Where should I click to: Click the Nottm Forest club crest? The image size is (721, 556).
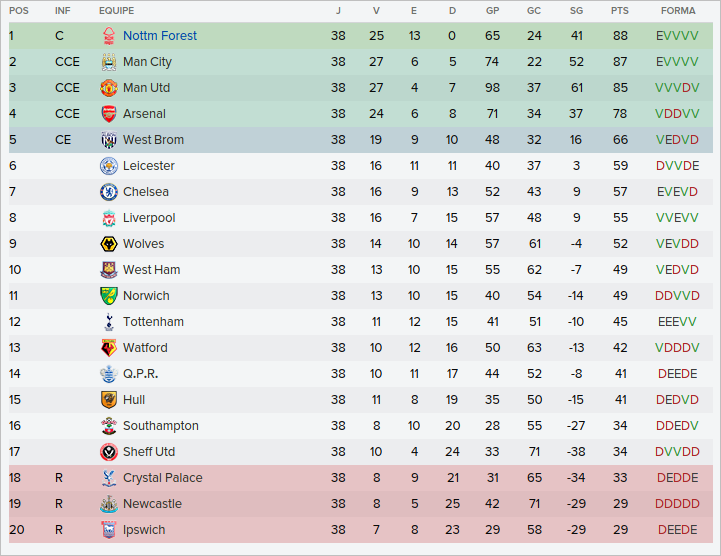click(109, 36)
